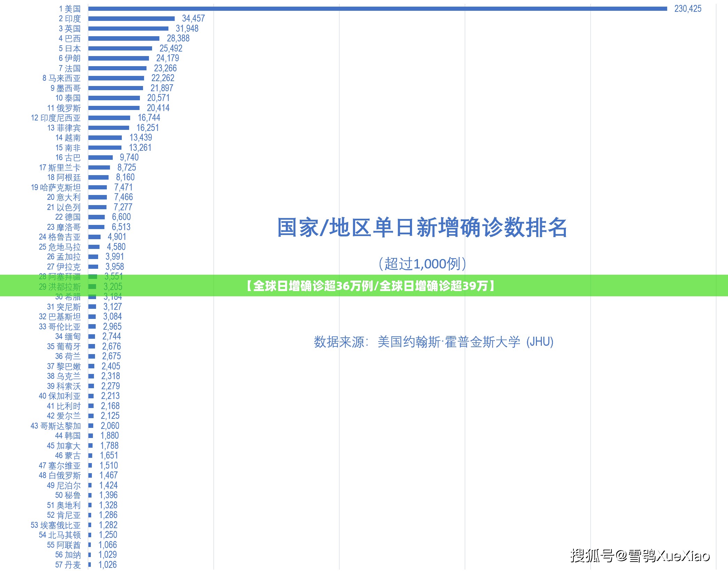Click the row label 16 古巴
The image size is (728, 571).
68,157
